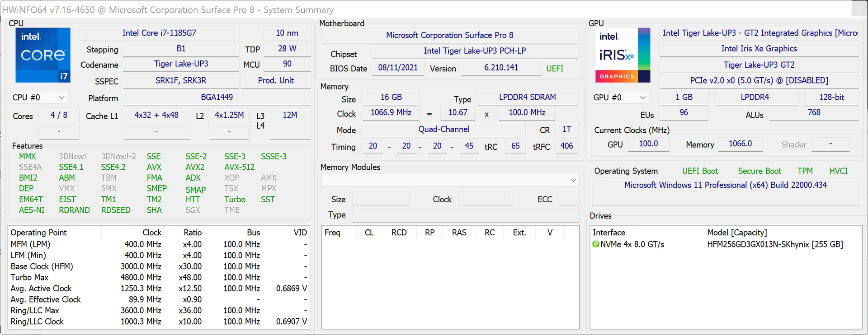868x335 pixels.
Task: Click the Quad-Channel memory mode field
Action: [x=443, y=130]
